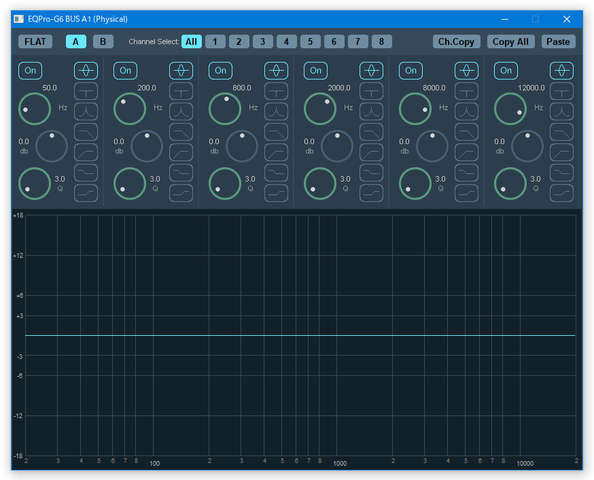Pick the high-pass filter icon in the 50.0 Hz band
This screenshot has width=594, height=480.
86,153
